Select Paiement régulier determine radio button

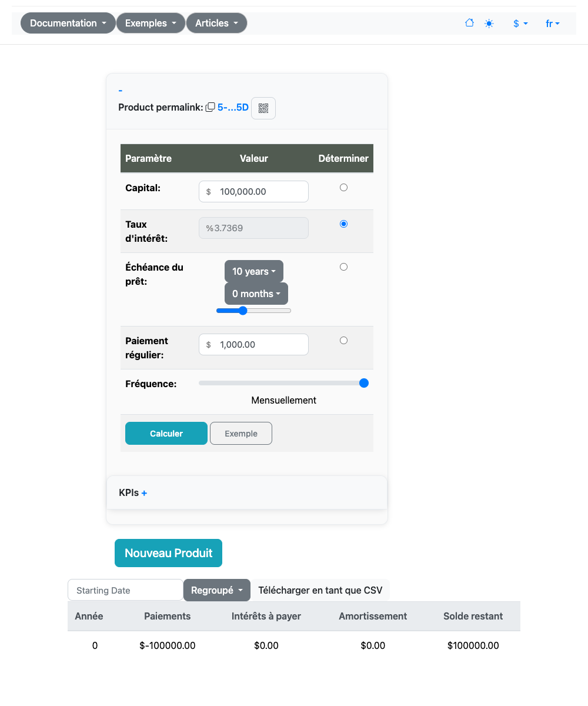coord(344,341)
